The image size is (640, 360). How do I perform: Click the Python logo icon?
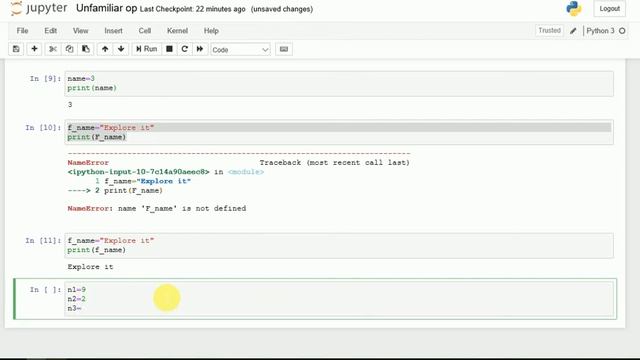click(x=573, y=9)
